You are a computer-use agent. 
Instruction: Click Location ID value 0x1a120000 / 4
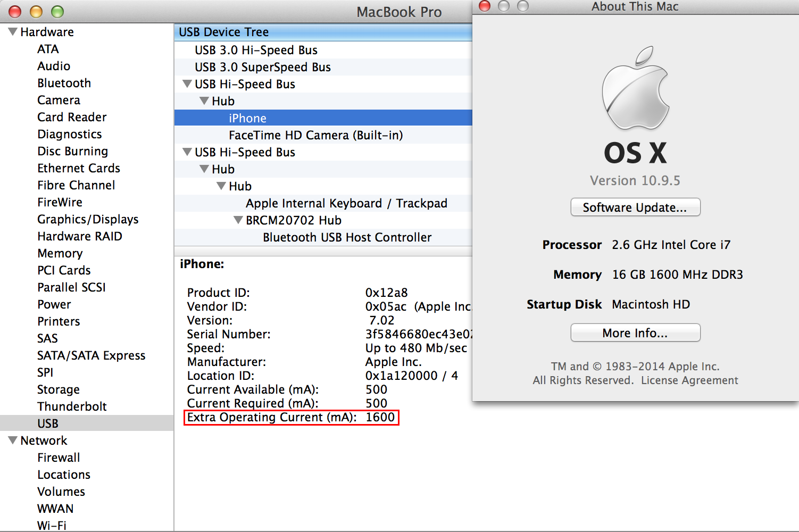coord(411,376)
